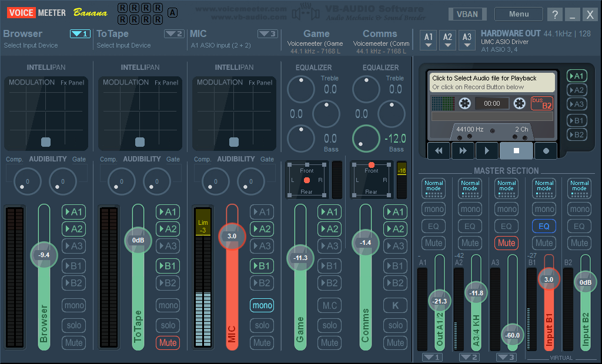Click the A3 bus fader at -60.0

click(x=512, y=335)
